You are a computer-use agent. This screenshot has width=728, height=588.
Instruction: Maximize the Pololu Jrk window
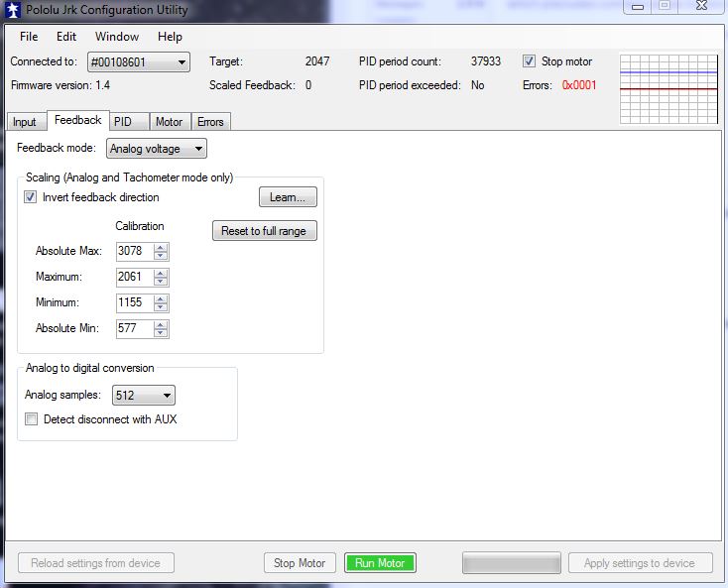pos(665,6)
